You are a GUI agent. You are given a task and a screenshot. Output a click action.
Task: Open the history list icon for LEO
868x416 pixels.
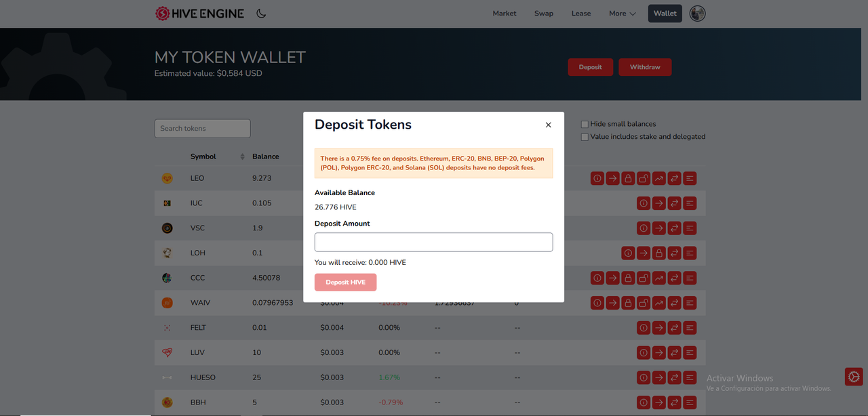click(x=690, y=178)
